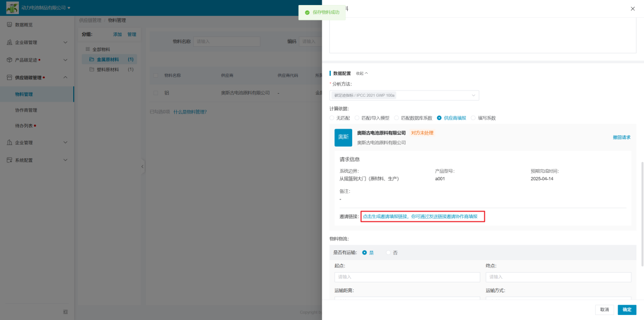Open the 分析方法 dropdown
Image resolution: width=644 pixels, height=320 pixels.
click(x=404, y=95)
